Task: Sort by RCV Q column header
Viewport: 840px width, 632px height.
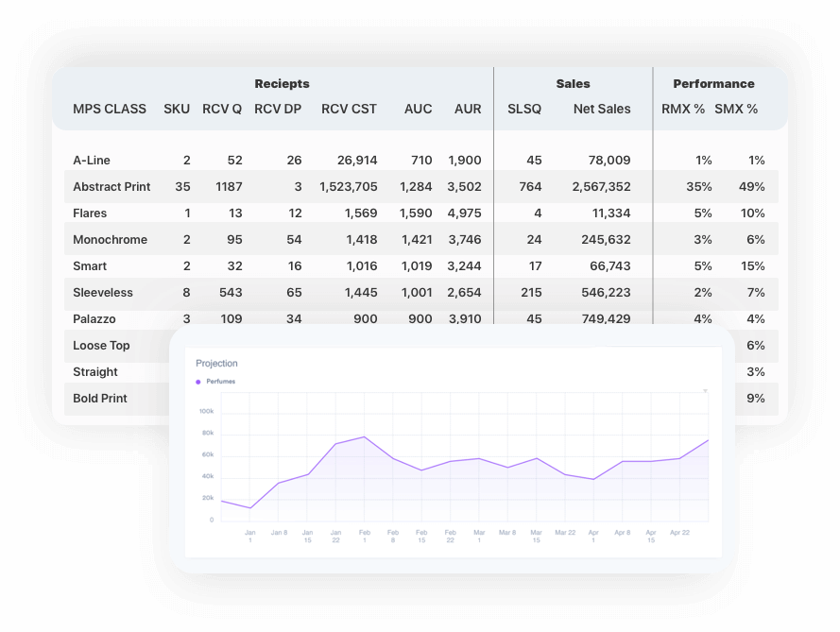Action: pyautogui.click(x=222, y=109)
